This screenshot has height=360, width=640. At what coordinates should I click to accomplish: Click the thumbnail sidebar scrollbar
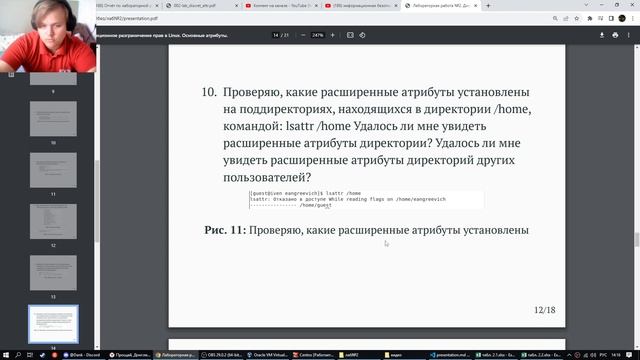point(97,202)
